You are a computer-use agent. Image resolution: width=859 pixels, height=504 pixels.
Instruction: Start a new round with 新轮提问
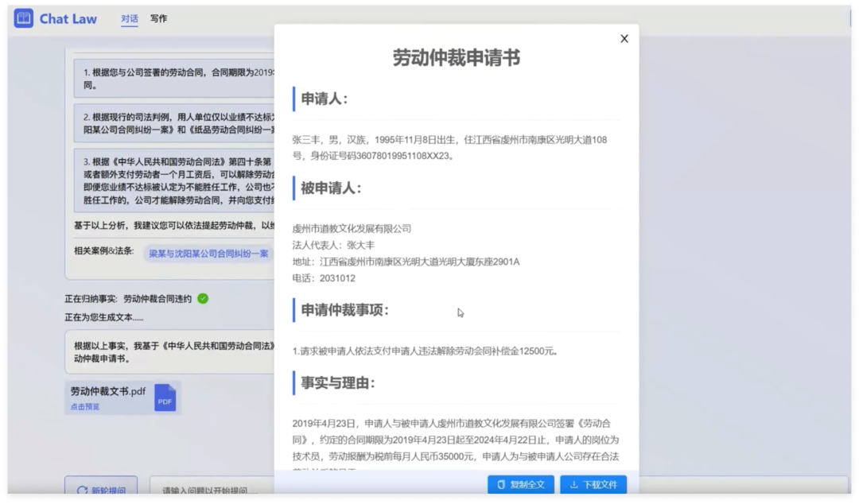click(x=101, y=490)
